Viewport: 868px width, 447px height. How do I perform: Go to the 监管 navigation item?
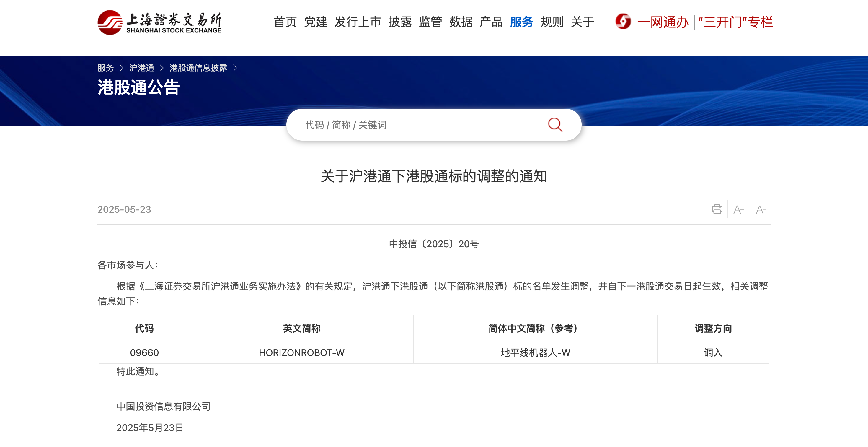pyautogui.click(x=430, y=22)
